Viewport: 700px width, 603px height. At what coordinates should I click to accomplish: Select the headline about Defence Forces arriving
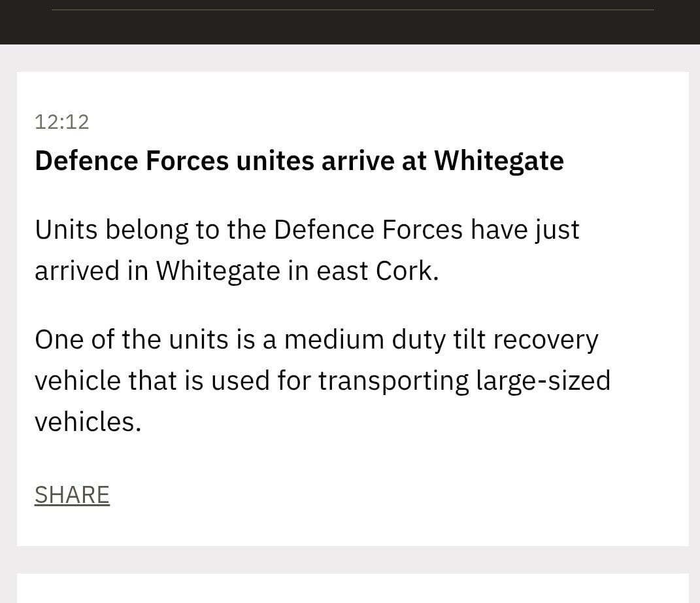[299, 161]
